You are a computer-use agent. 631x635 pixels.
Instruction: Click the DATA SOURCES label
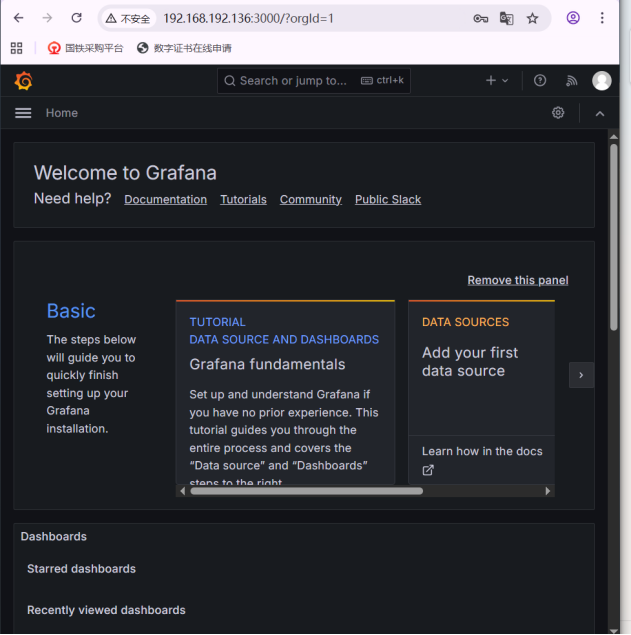pyautogui.click(x=465, y=322)
